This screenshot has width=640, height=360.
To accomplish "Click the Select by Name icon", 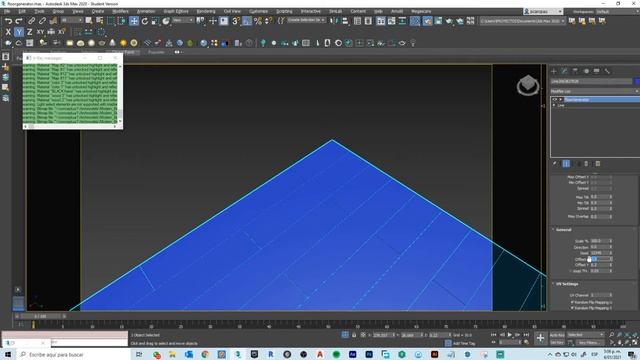I will point(100,21).
